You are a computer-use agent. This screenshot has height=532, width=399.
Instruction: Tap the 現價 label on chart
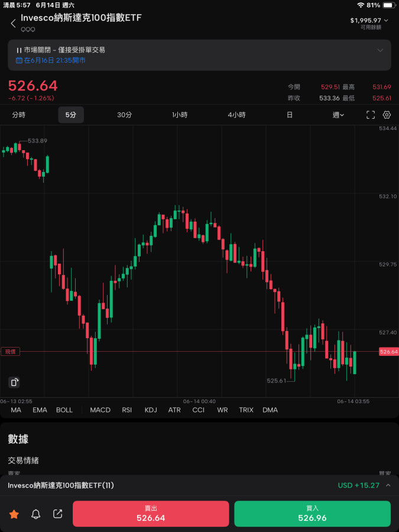pos(10,352)
